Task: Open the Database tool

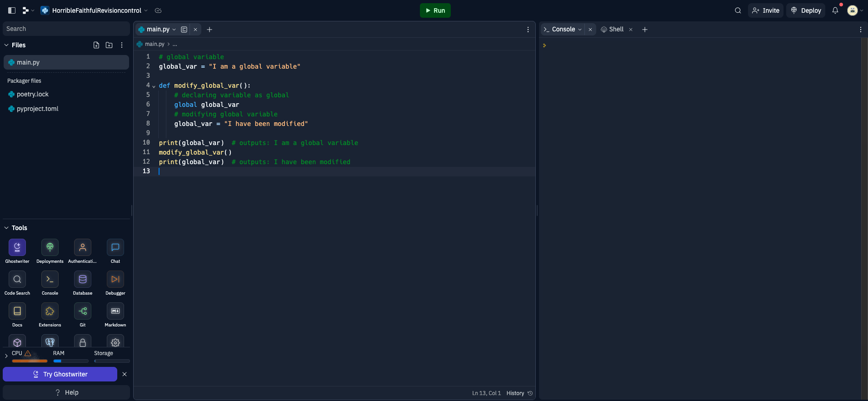Action: [83, 279]
